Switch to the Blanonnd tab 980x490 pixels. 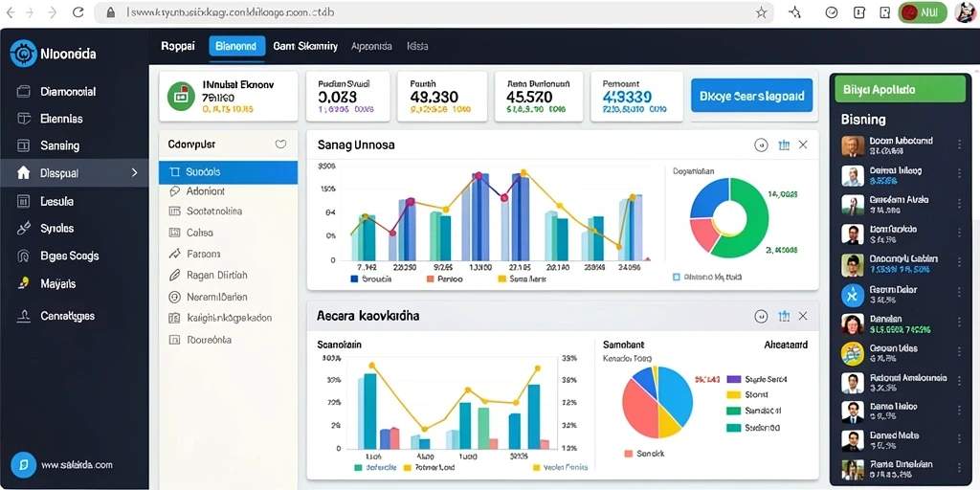click(x=236, y=46)
